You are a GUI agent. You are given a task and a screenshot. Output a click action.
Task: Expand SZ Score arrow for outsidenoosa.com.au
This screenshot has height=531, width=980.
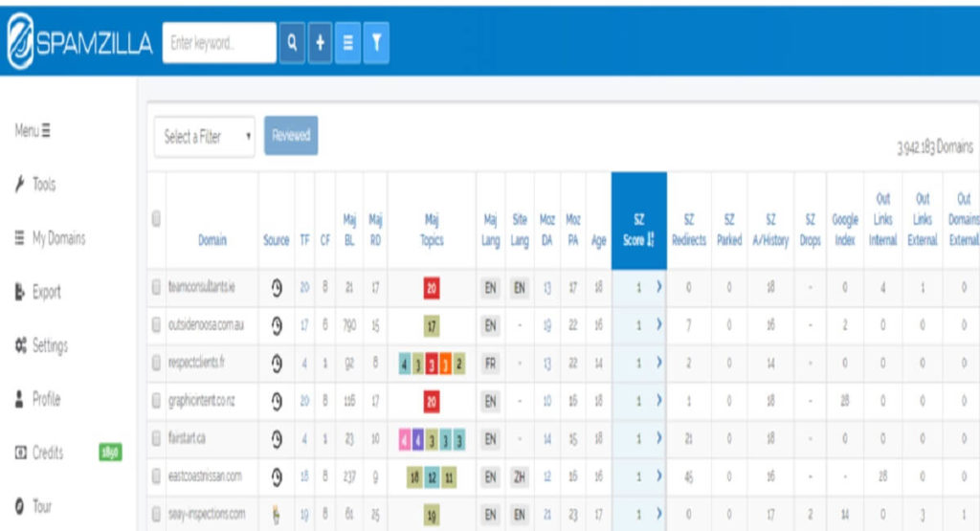pos(658,324)
